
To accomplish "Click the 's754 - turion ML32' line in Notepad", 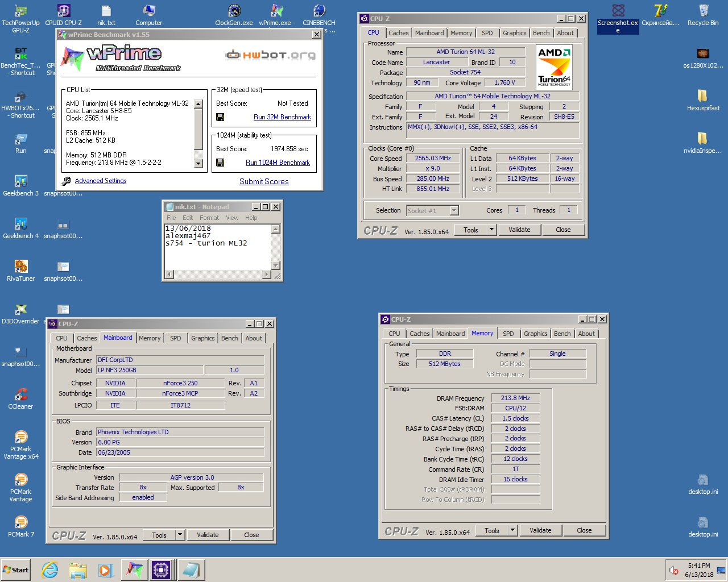I will (x=206, y=243).
